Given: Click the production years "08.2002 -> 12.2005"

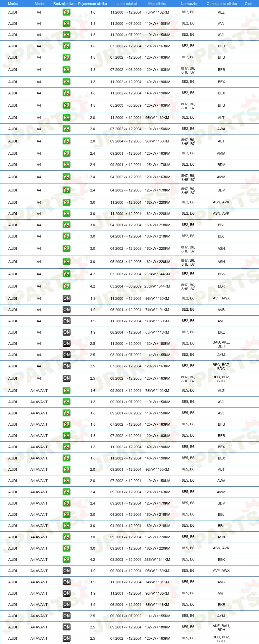Looking at the screenshot, I should [x=126, y=378].
